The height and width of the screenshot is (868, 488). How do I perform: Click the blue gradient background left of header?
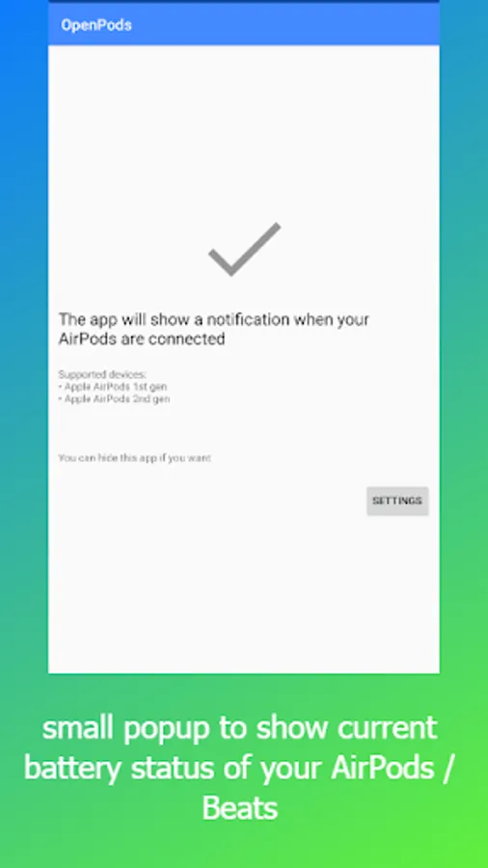pyautogui.click(x=24, y=25)
